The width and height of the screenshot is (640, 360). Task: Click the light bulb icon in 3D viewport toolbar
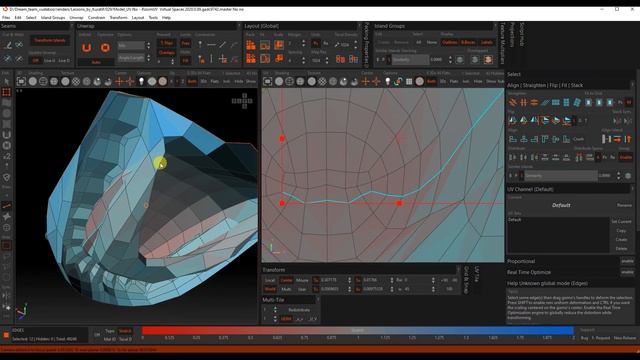coord(141,82)
